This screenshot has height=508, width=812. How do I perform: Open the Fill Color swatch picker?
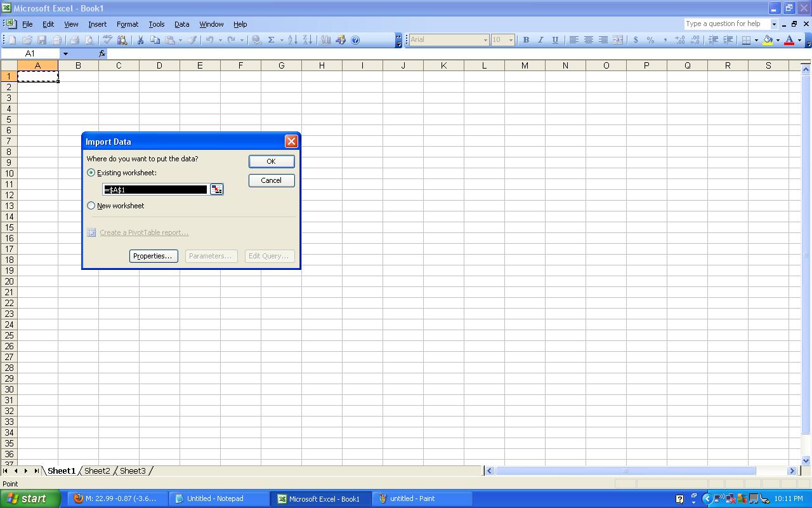[776, 39]
